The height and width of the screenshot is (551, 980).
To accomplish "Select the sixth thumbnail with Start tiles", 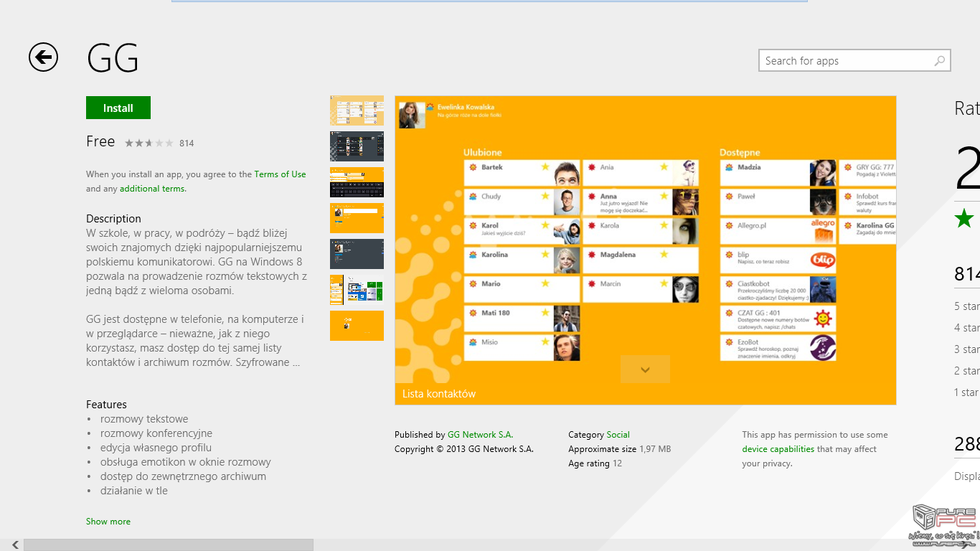I will coord(357,290).
